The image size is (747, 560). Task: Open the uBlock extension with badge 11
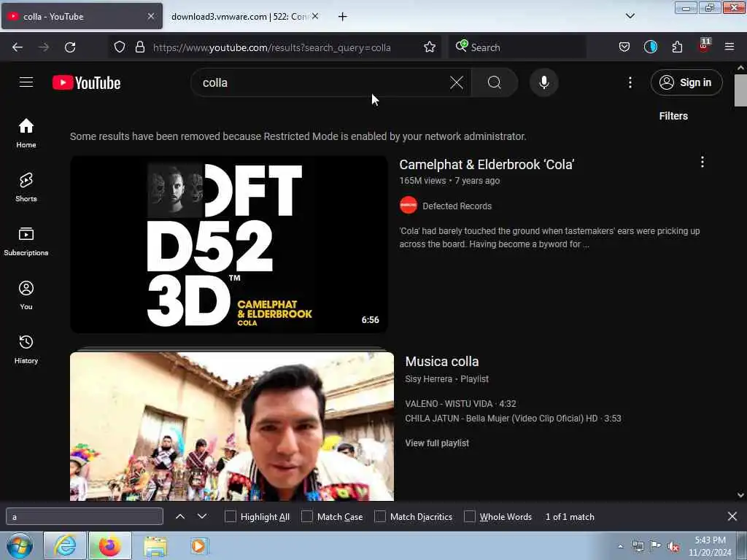pos(704,46)
